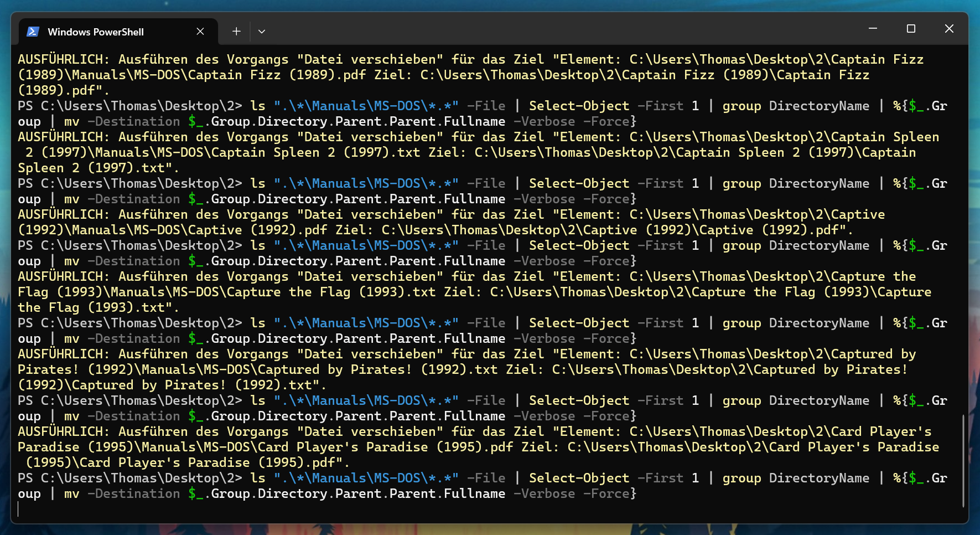Click "AUSFÜHRLICH:" in the first output line
Viewport: 980px width, 535px height.
tap(64, 59)
